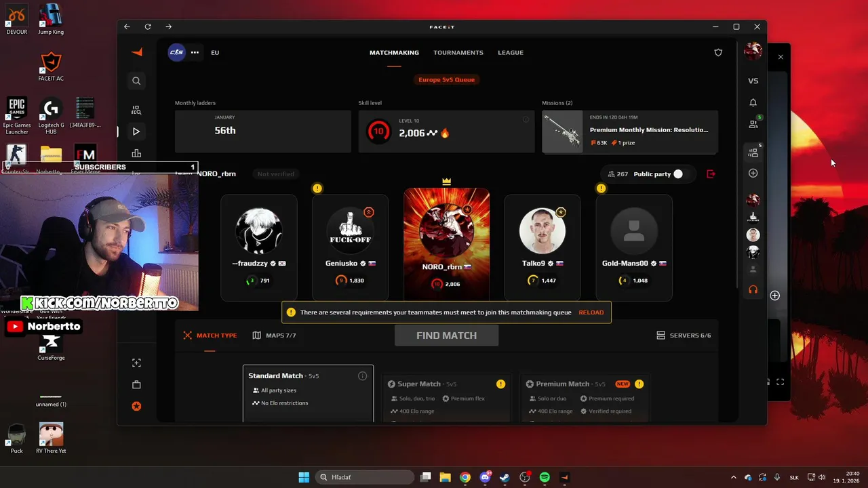Select the Play arrow icon in sidebar
The width and height of the screenshot is (868, 488).
tap(136, 131)
